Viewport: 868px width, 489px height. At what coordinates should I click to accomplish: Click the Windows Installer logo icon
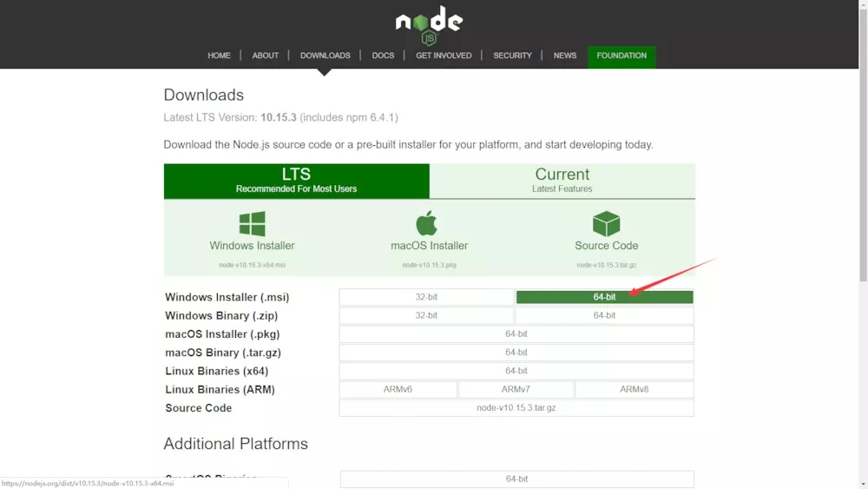pos(252,224)
